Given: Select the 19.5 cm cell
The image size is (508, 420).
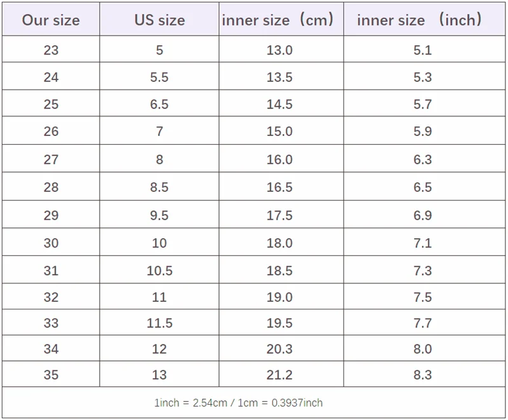Looking at the screenshot, I should coord(281,322).
